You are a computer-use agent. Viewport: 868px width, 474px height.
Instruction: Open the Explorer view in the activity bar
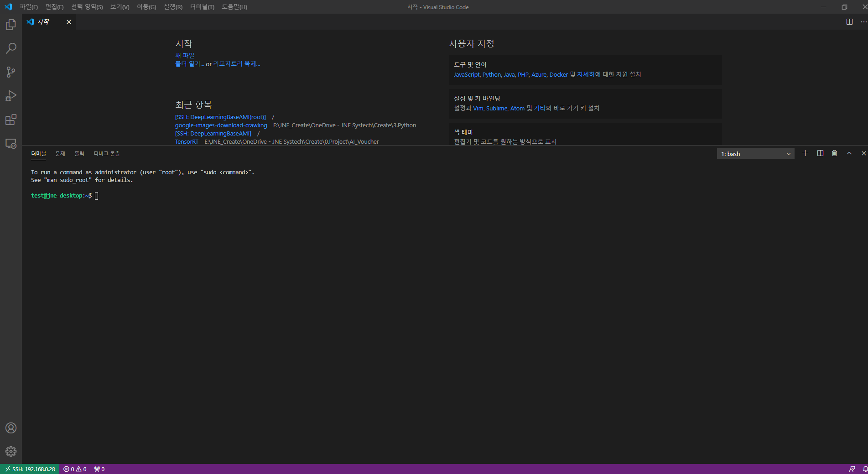pos(11,25)
